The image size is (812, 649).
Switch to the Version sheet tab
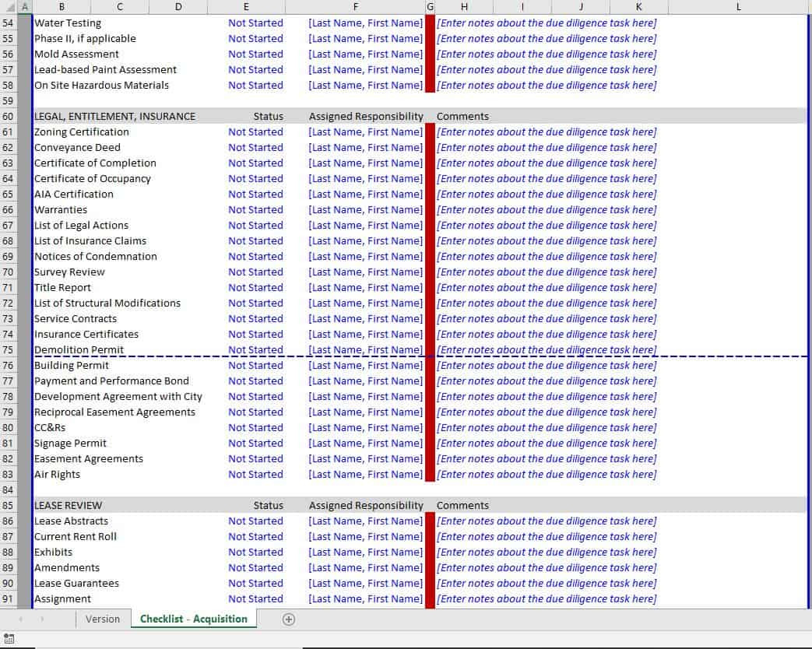(x=102, y=619)
